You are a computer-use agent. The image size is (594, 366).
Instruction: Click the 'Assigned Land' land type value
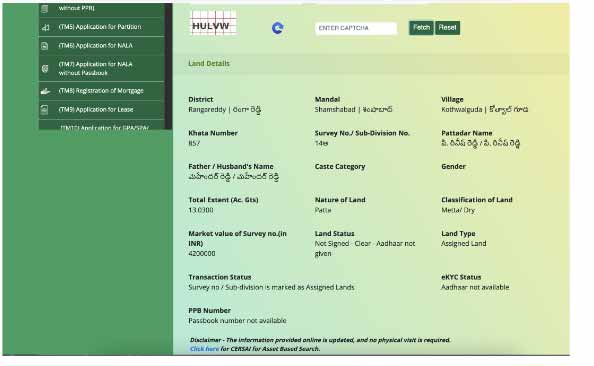[x=464, y=244]
